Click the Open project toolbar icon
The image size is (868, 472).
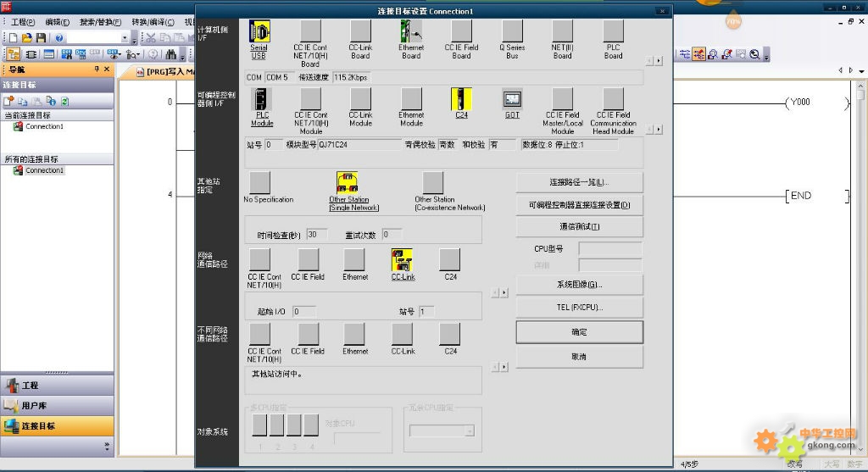26,37
